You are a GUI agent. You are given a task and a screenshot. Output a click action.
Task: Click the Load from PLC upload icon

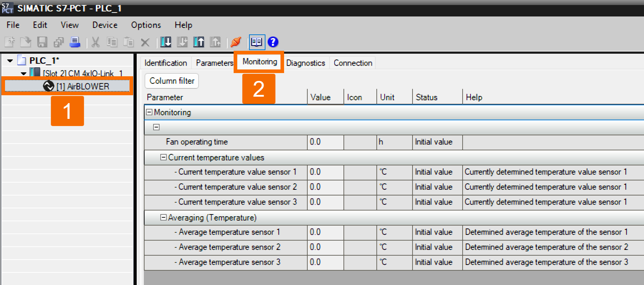click(x=199, y=42)
